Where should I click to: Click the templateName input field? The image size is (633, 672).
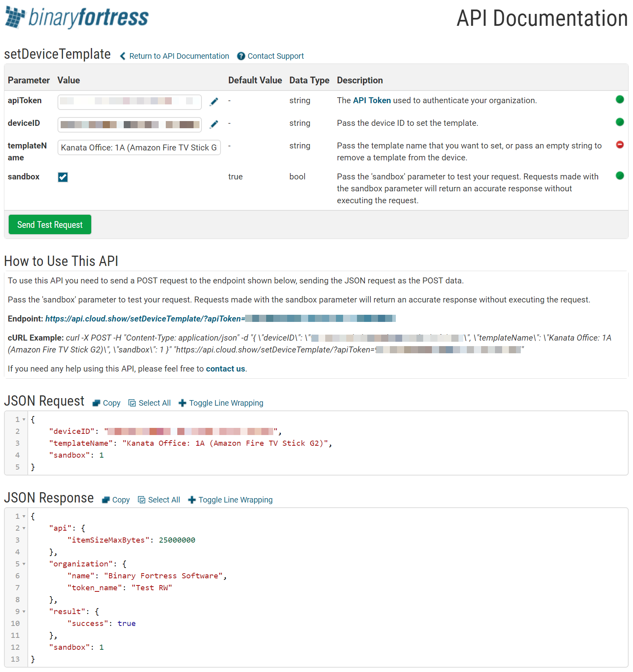tap(139, 148)
